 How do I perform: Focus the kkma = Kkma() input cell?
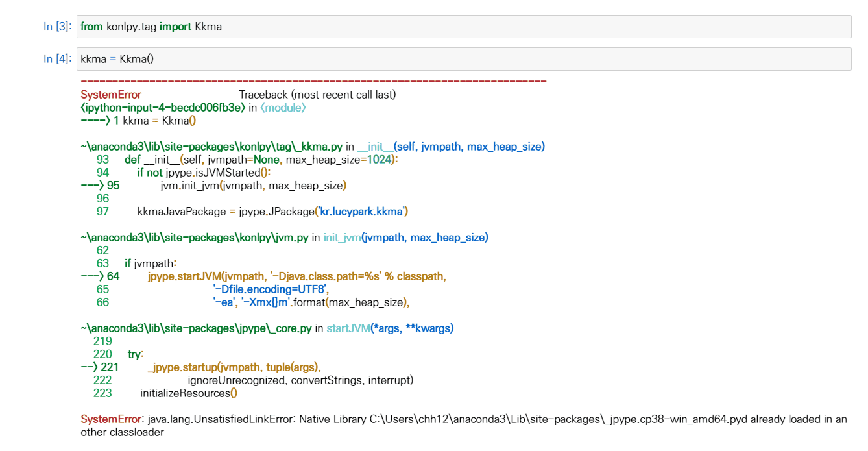463,59
